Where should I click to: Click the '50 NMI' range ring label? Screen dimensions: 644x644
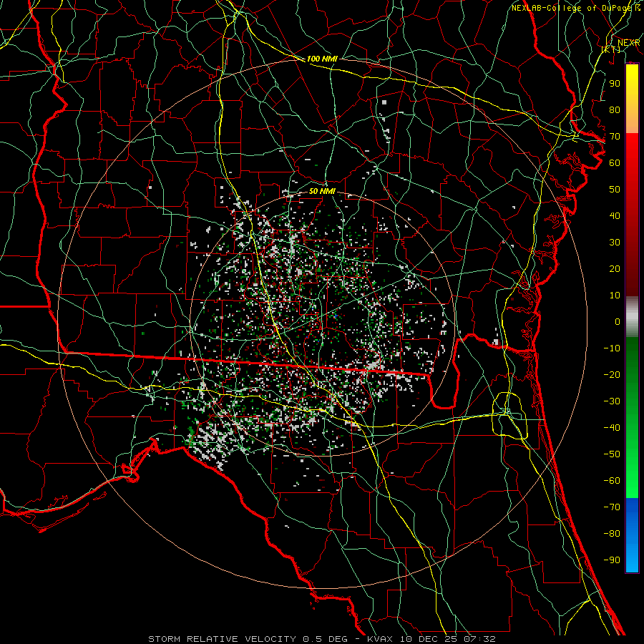322,191
